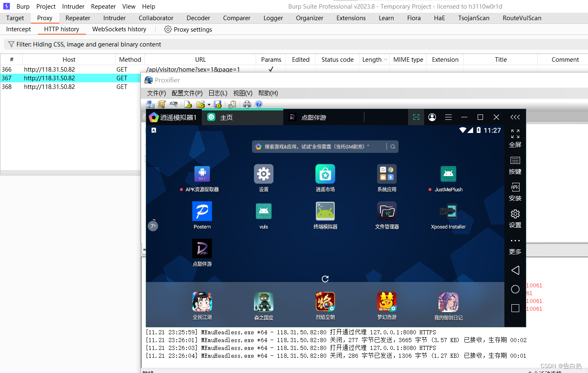588x373 pixels.
Task: Select request row 368 in history
Action: pyautogui.click(x=70, y=87)
